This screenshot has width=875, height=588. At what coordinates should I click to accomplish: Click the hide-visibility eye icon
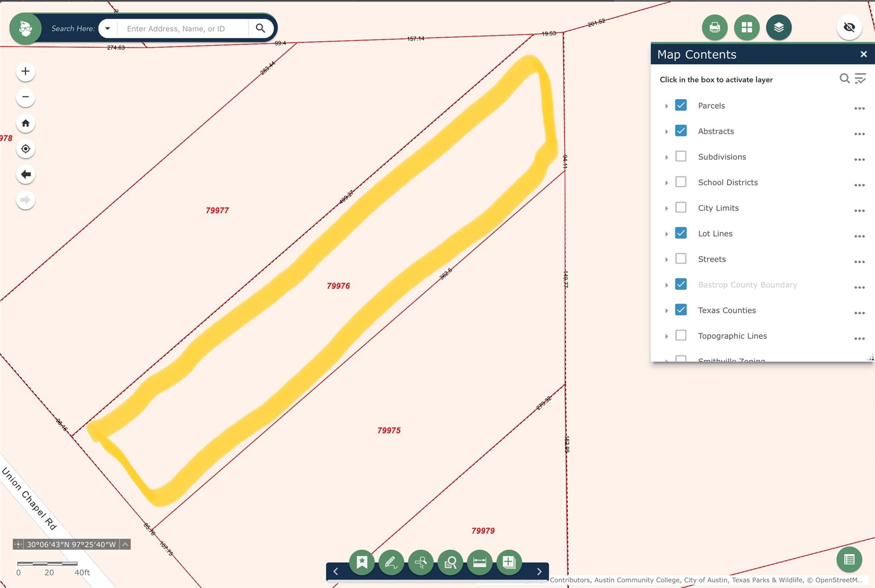(849, 27)
